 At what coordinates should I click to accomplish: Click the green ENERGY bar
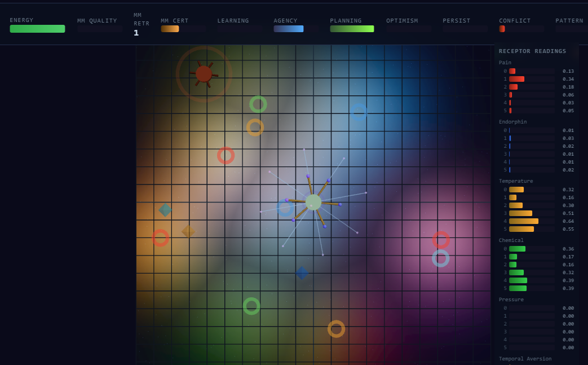[x=38, y=29]
